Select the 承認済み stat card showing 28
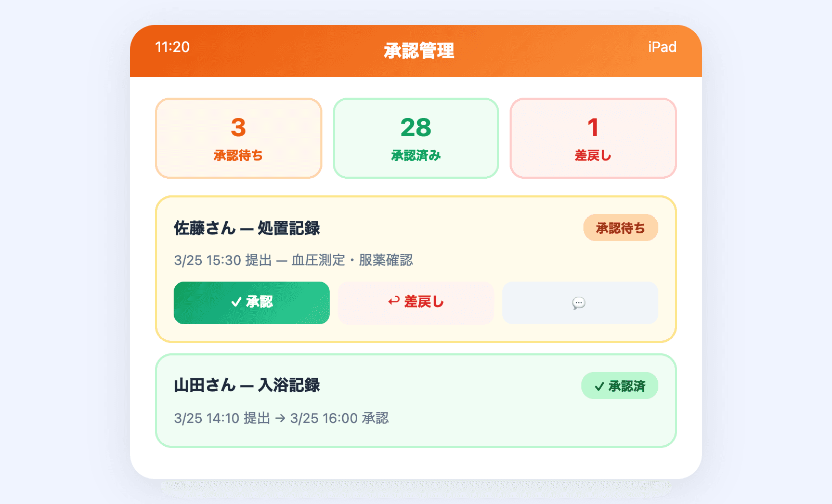832x504 pixels. coord(415,138)
